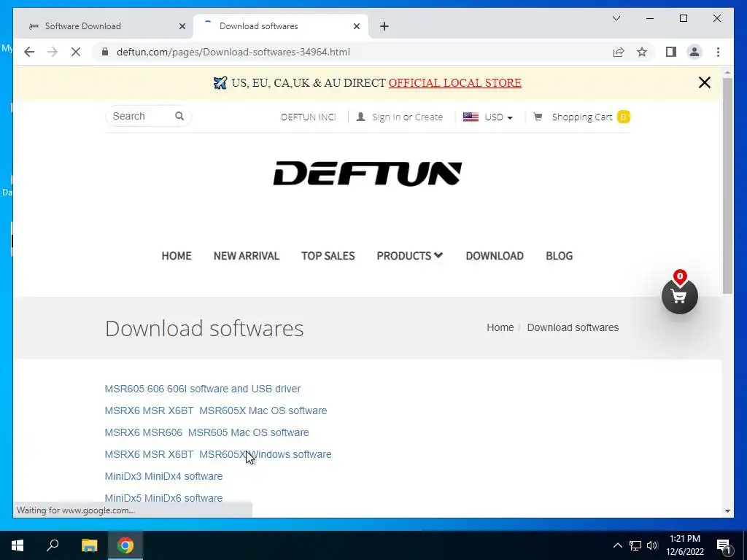The height and width of the screenshot is (560, 747).
Task: Click DEFTUN INC! header link
Action: 309,117
